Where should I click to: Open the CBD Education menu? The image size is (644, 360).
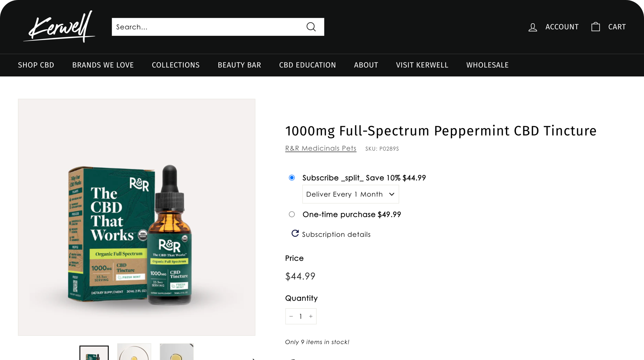[x=307, y=65]
